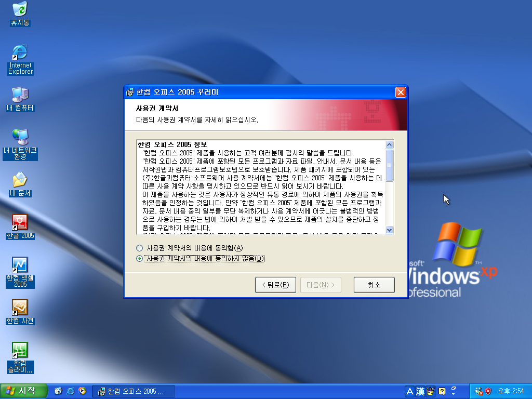532x399 pixels.
Task: Click the taskbar clock showing 오후 2:54
Action: coord(511,391)
